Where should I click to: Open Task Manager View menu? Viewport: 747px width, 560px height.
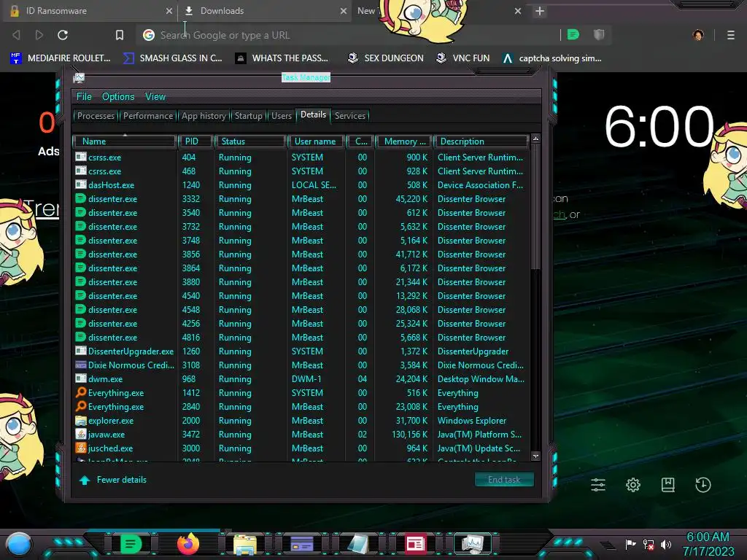155,97
